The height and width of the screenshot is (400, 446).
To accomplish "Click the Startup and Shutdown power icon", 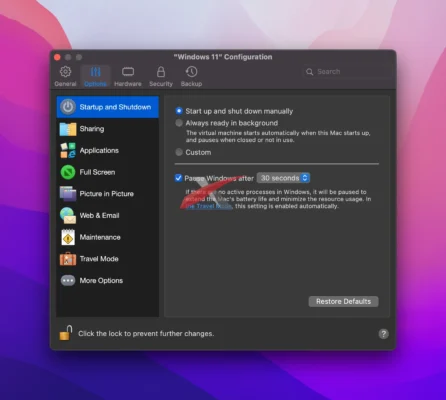I will point(68,107).
